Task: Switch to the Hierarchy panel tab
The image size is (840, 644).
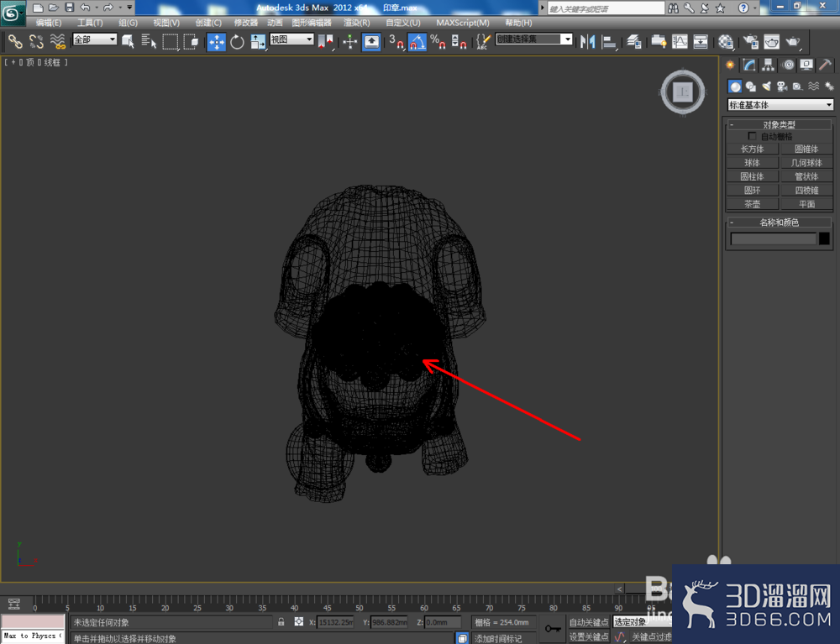Action: coord(769,65)
